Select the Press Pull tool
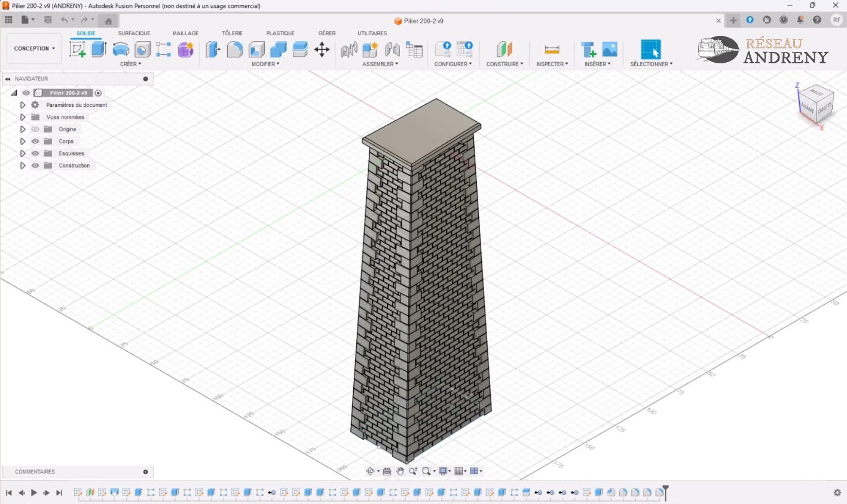The image size is (847, 504). [x=213, y=49]
